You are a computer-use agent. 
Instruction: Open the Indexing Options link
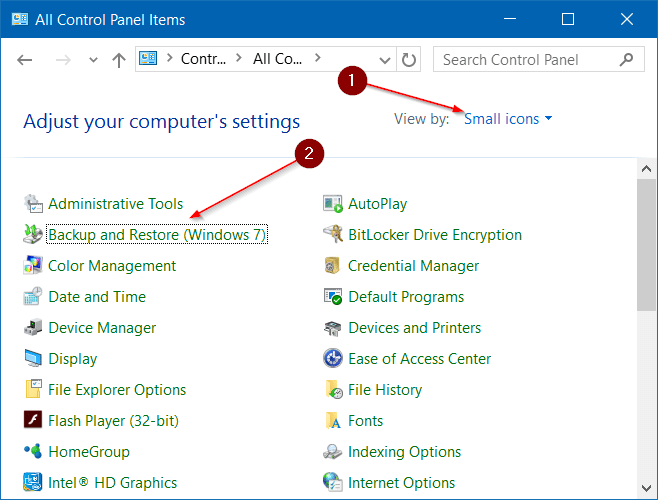click(405, 452)
